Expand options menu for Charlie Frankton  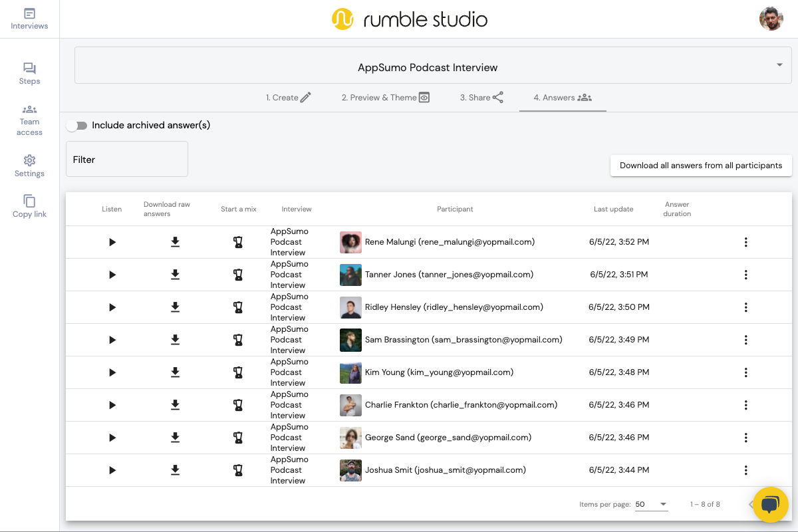745,405
